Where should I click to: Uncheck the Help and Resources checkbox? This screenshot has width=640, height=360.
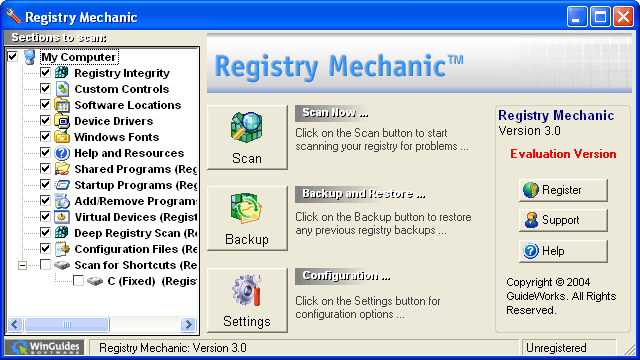pyautogui.click(x=45, y=153)
